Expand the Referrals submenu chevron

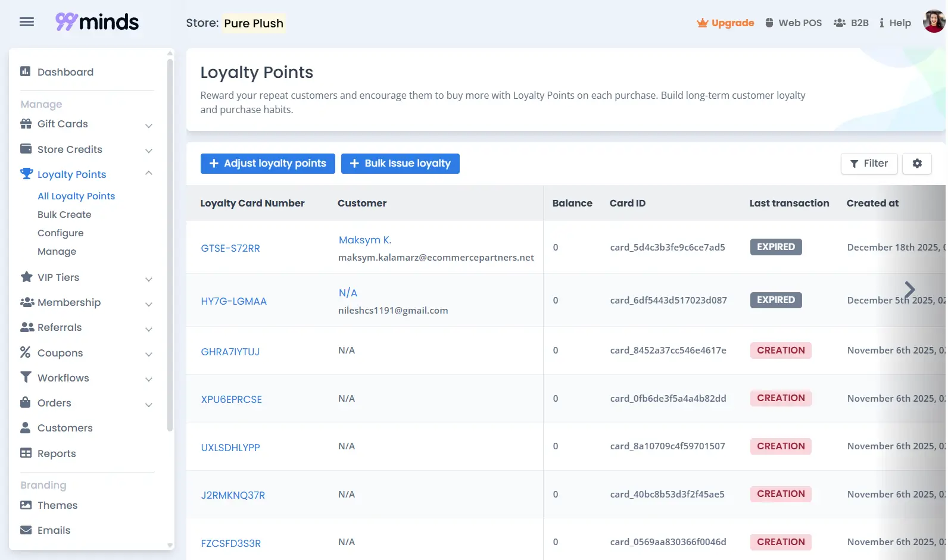[x=149, y=329]
